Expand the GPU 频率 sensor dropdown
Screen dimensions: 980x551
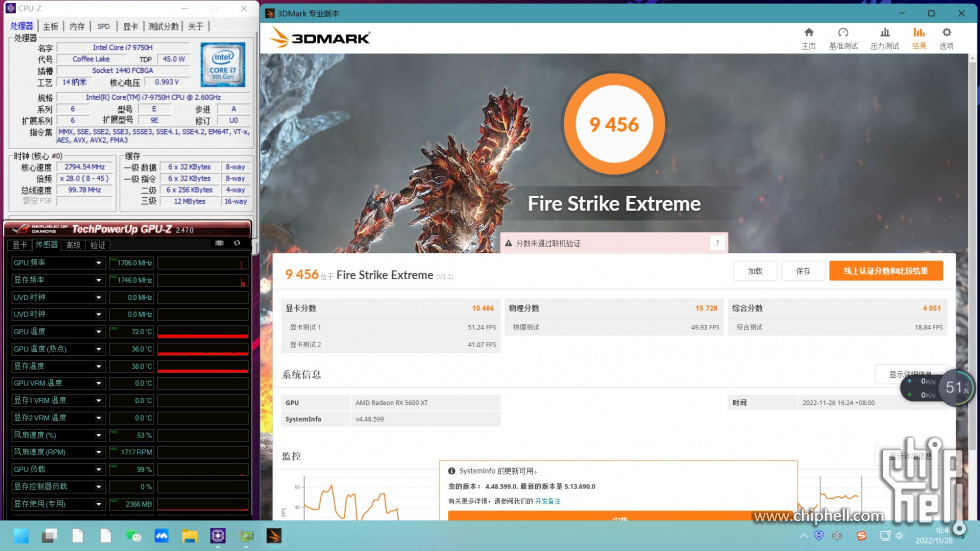(x=99, y=263)
